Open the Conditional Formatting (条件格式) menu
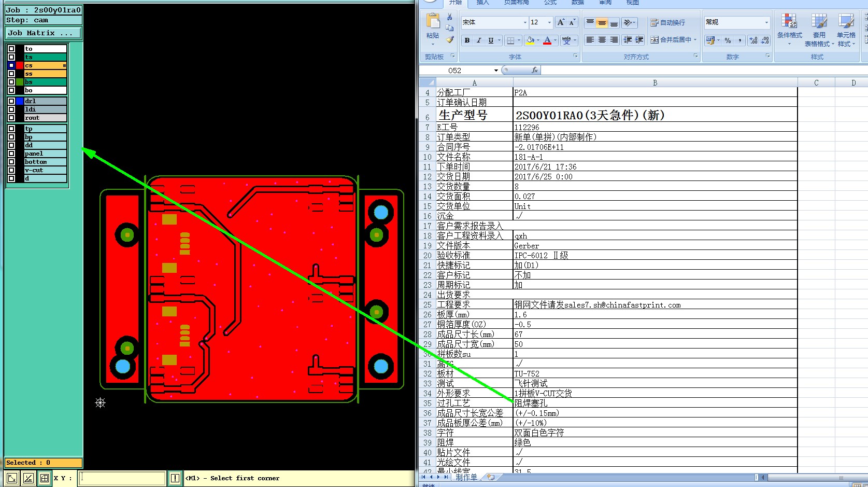 tap(789, 30)
